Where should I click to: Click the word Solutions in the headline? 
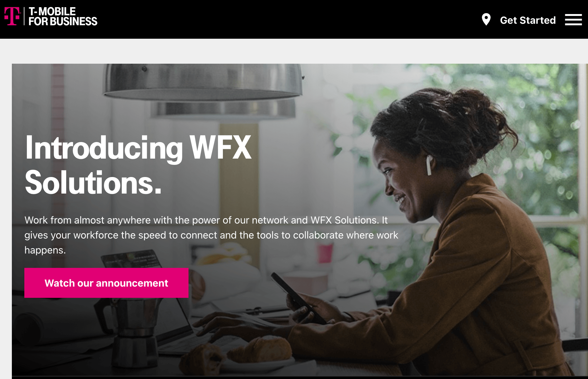93,183
